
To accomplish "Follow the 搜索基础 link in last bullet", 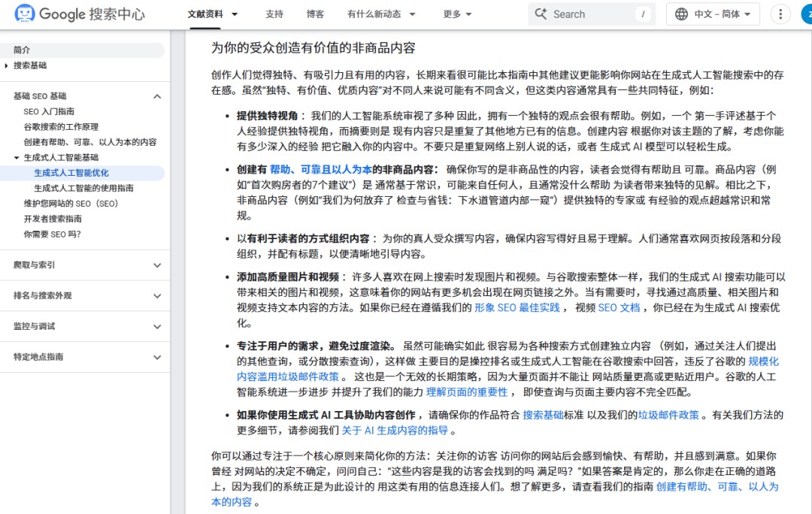I will (543, 415).
